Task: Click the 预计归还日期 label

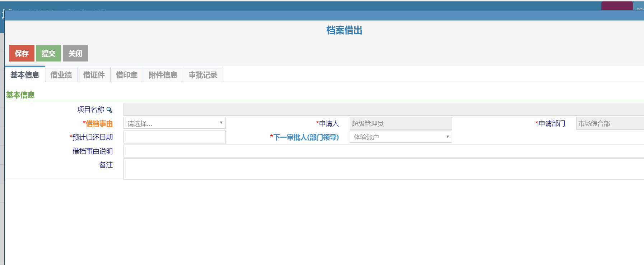Action: (x=91, y=137)
